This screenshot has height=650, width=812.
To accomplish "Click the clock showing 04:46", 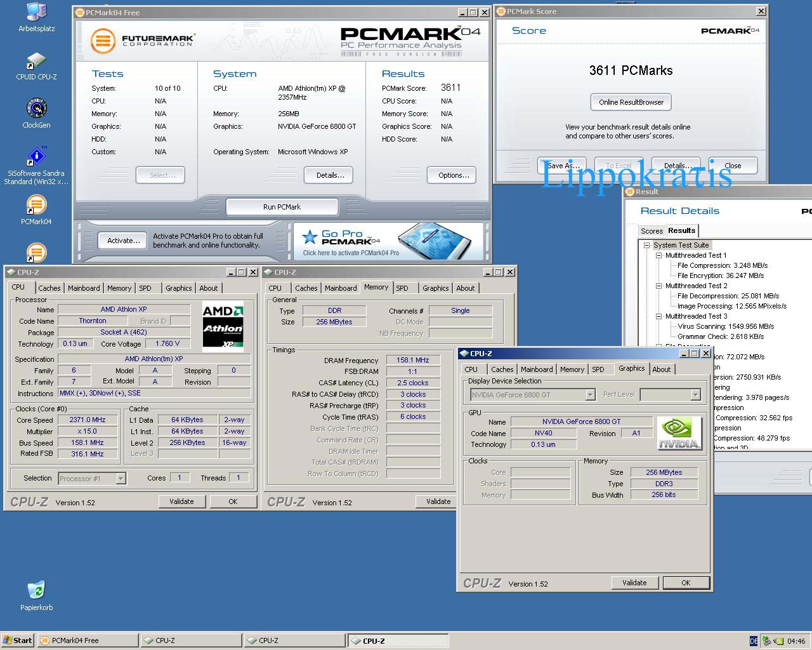I will point(796,641).
